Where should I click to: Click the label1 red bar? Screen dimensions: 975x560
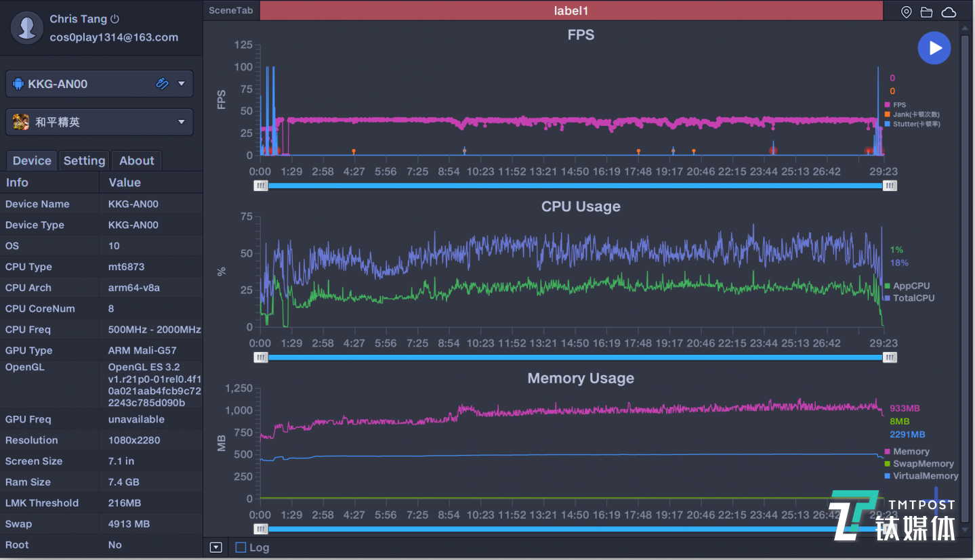(x=571, y=11)
